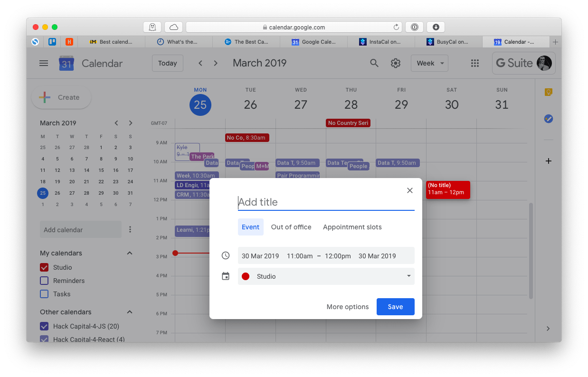Select Monday 25 day header

(200, 104)
